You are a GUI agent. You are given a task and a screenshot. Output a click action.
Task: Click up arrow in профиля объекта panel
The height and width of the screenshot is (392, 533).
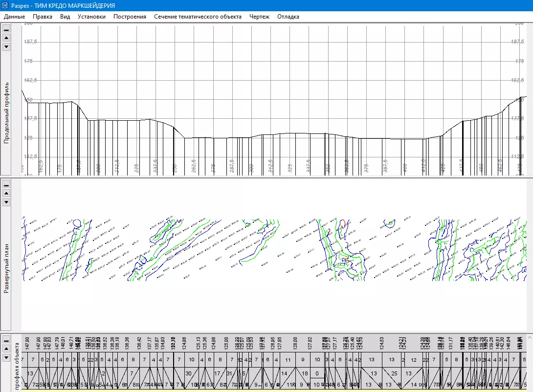pos(6,348)
